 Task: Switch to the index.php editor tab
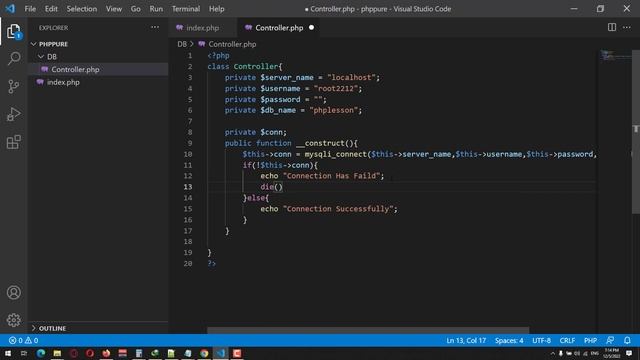[x=202, y=28]
